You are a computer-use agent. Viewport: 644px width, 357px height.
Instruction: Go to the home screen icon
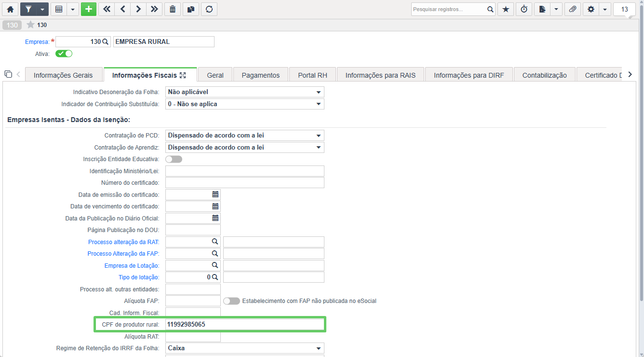[x=10, y=9]
